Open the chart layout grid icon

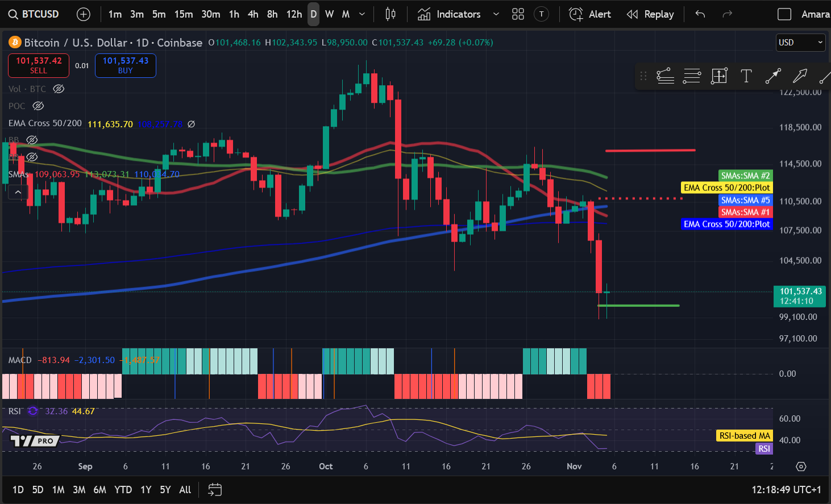(518, 14)
